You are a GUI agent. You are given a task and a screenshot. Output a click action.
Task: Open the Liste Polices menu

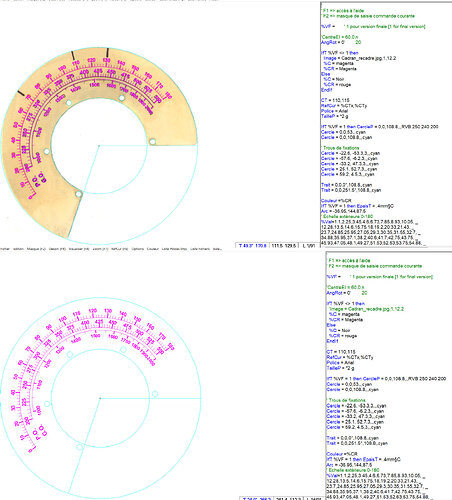(174, 249)
